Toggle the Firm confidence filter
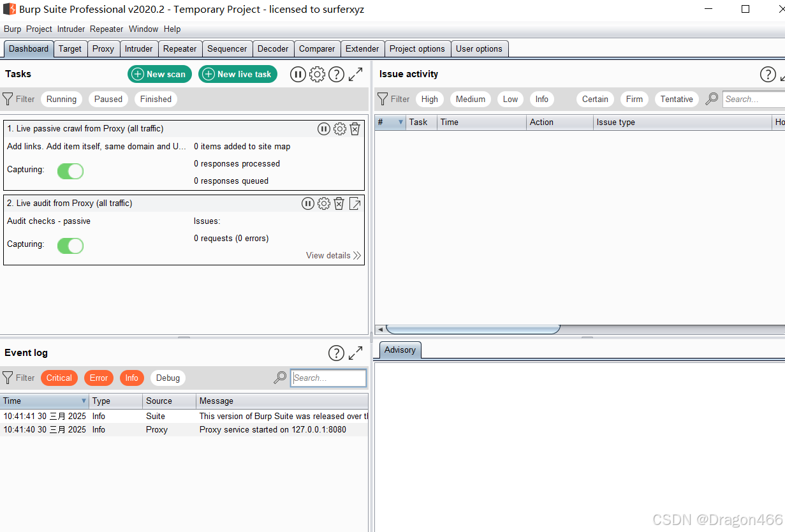Image resolution: width=785 pixels, height=532 pixels. point(634,99)
